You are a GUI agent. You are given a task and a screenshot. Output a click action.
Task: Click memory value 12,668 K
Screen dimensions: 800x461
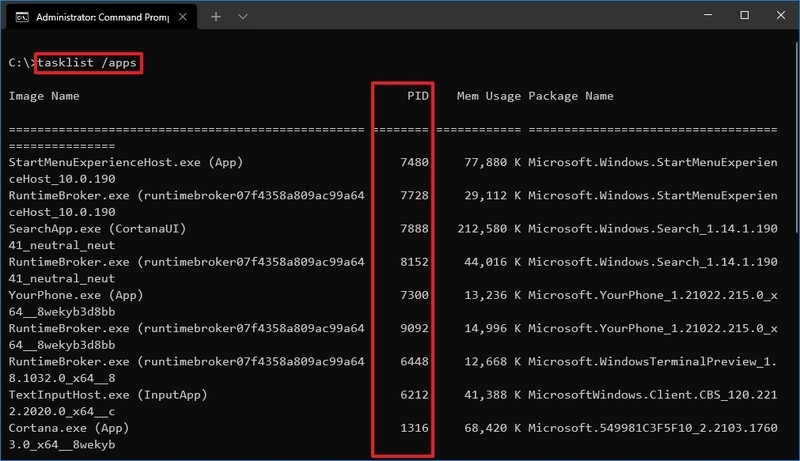point(493,361)
